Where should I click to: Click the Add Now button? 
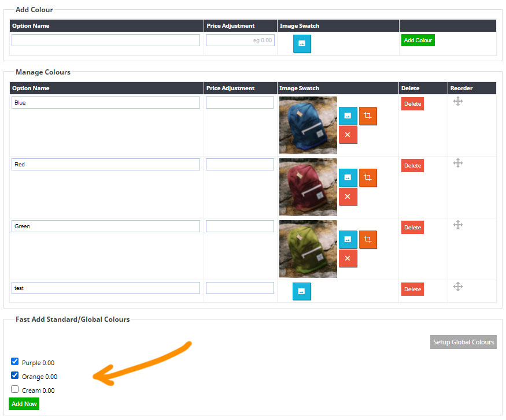click(x=24, y=404)
